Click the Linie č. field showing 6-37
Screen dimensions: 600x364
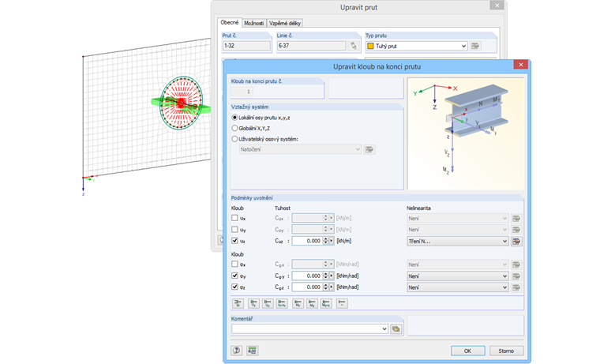click(312, 46)
